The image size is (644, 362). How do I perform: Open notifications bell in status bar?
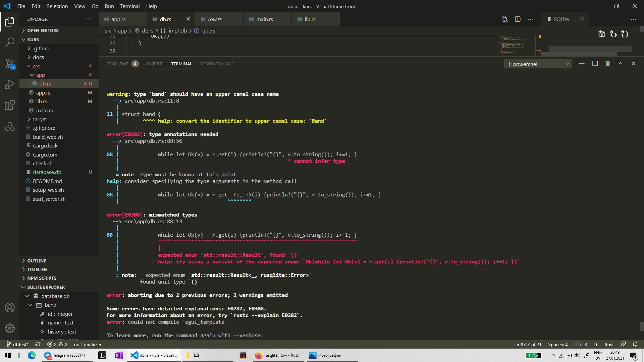coord(635,345)
